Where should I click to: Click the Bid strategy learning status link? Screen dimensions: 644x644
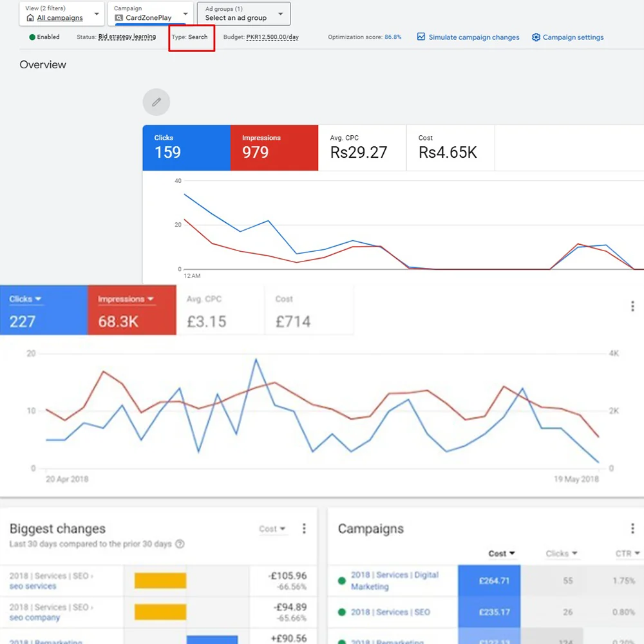point(127,37)
